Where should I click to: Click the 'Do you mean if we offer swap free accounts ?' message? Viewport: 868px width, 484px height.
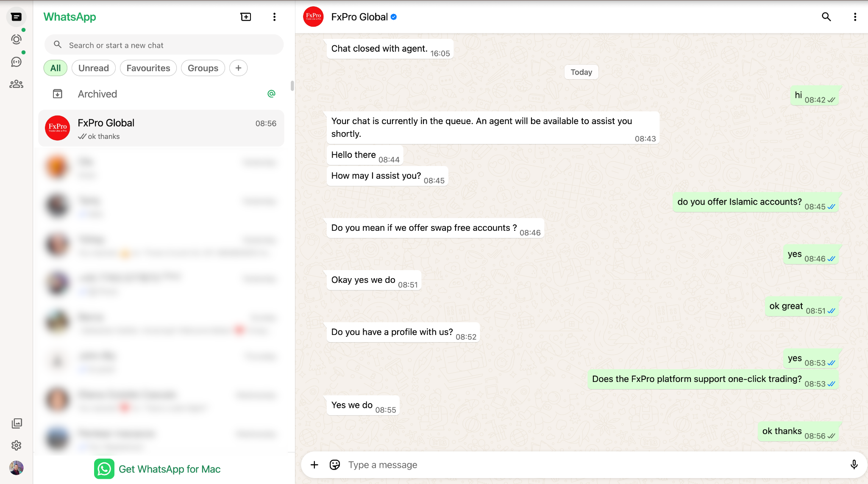click(x=435, y=228)
